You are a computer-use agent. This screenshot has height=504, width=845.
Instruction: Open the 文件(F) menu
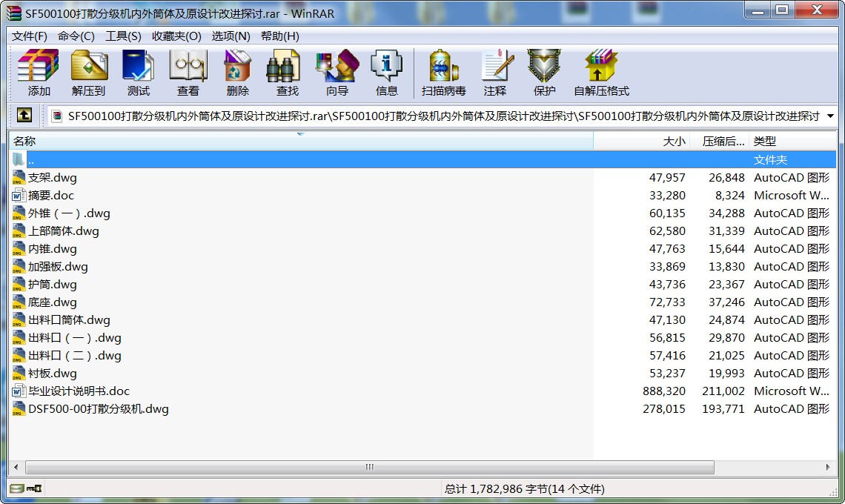point(30,36)
